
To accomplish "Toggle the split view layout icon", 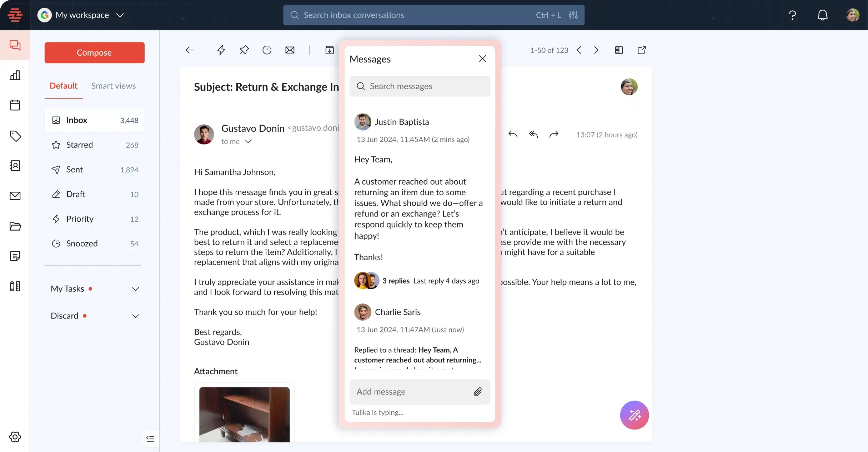I will [619, 50].
